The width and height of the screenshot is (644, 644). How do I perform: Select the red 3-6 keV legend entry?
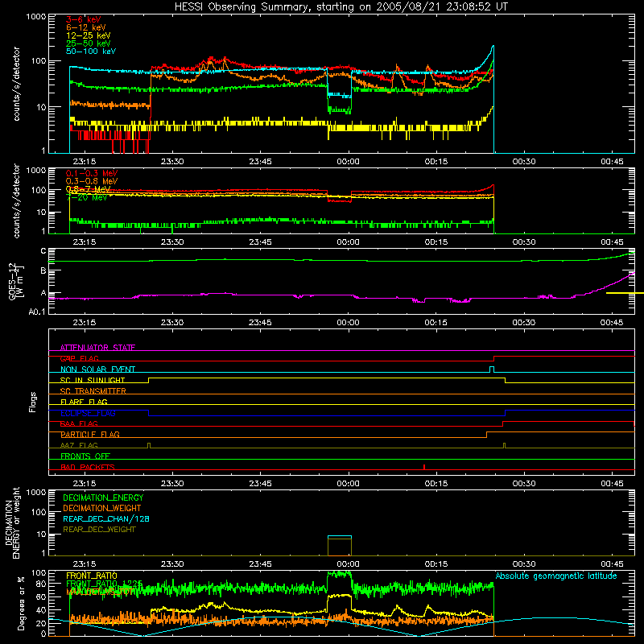click(x=84, y=19)
